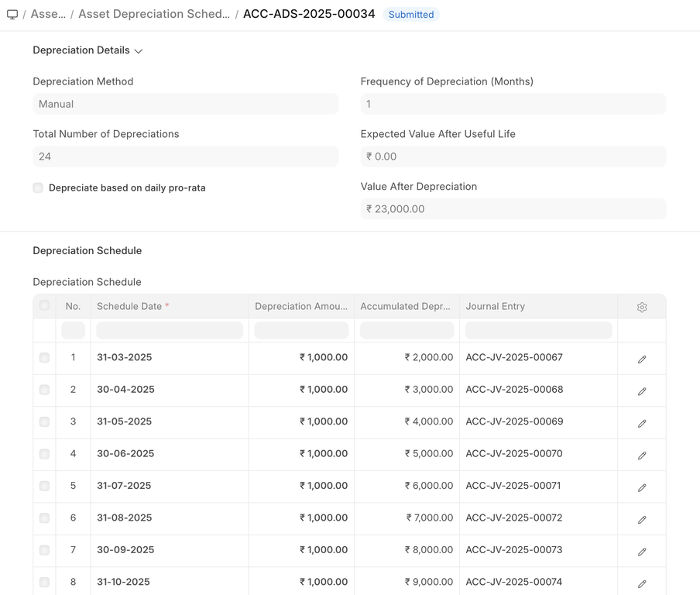
Task: Open journal entry ACC-JV-2025-00067
Action: pyautogui.click(x=514, y=358)
